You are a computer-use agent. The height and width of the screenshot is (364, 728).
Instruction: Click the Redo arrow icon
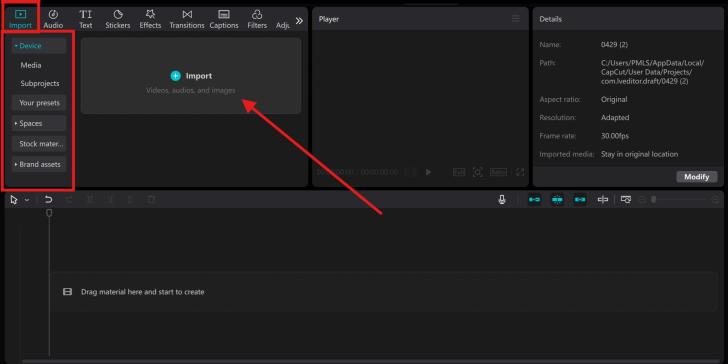coord(69,200)
